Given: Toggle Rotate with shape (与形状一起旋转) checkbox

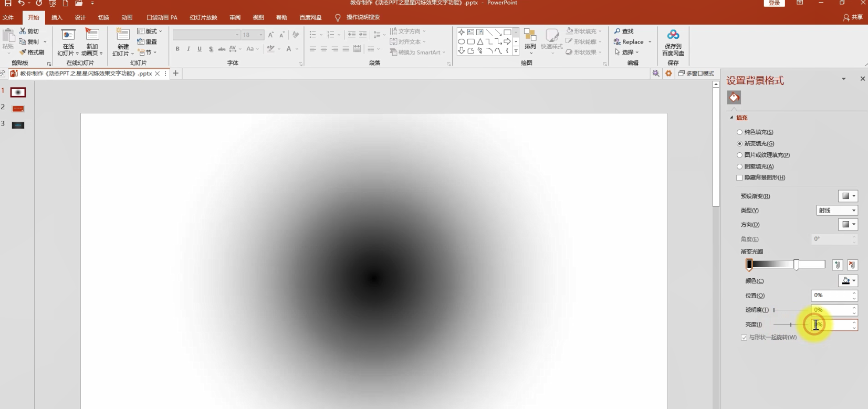Looking at the screenshot, I should [744, 338].
